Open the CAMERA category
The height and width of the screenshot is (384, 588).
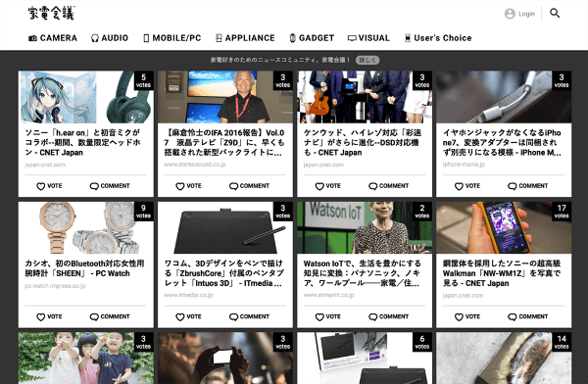tap(53, 38)
